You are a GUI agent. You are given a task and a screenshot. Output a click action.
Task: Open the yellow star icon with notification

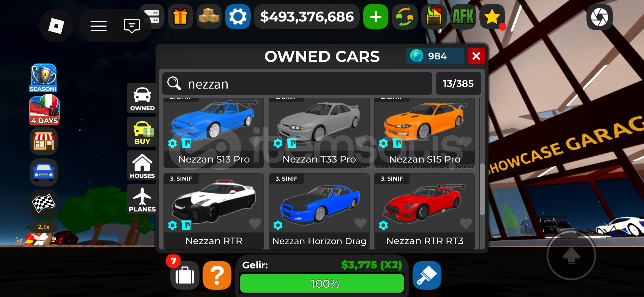coord(492,17)
